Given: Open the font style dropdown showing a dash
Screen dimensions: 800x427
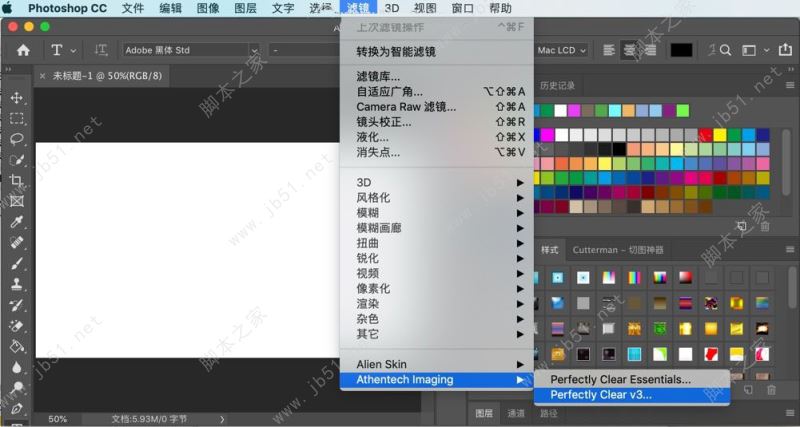Looking at the screenshot, I should (x=304, y=50).
